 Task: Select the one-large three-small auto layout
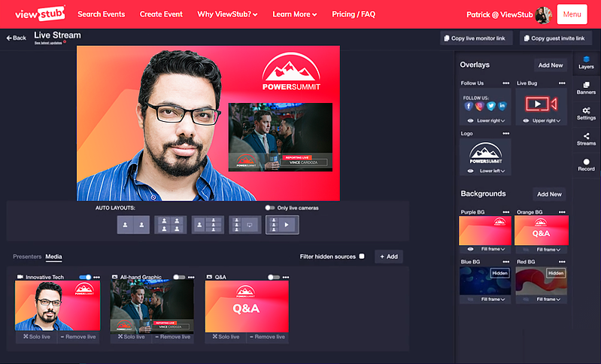tap(208, 225)
